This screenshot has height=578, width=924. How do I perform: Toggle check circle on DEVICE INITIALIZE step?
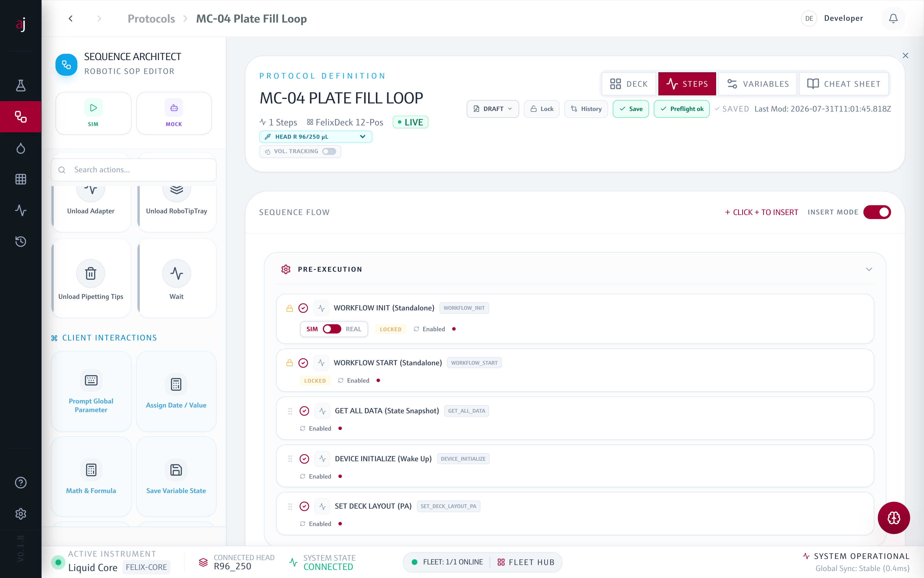304,459
